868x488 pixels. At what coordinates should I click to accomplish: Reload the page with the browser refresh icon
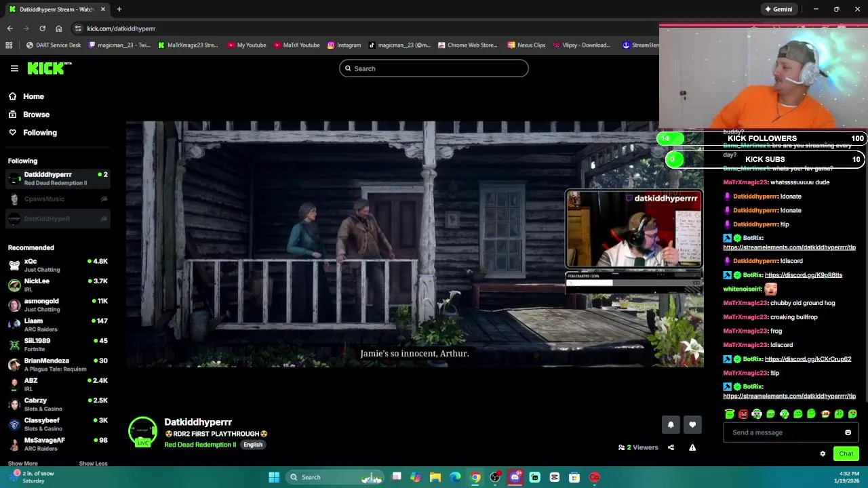42,28
